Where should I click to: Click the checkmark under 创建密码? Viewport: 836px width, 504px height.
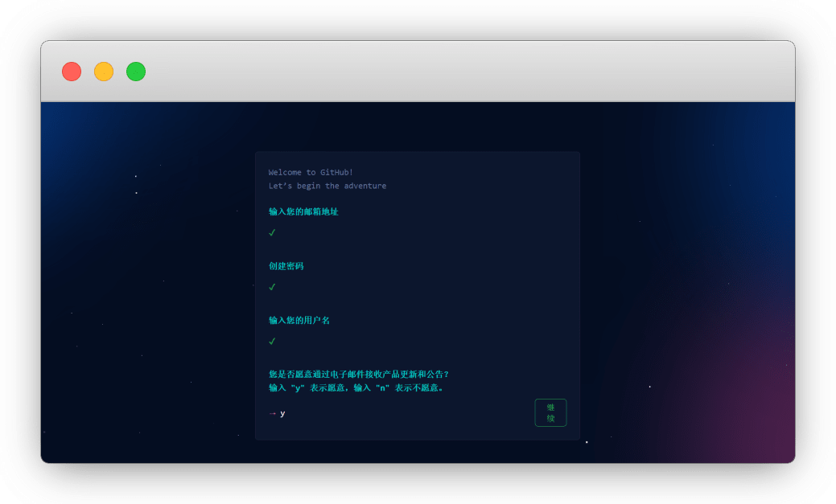271,287
